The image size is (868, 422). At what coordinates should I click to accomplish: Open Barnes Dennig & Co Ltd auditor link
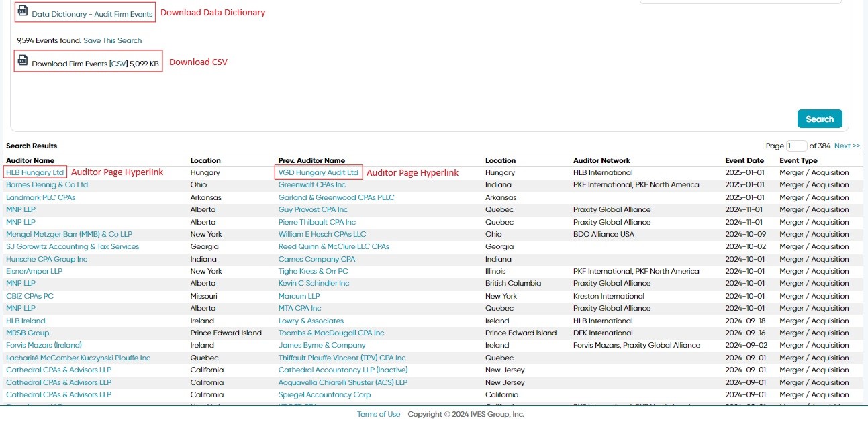pos(47,184)
